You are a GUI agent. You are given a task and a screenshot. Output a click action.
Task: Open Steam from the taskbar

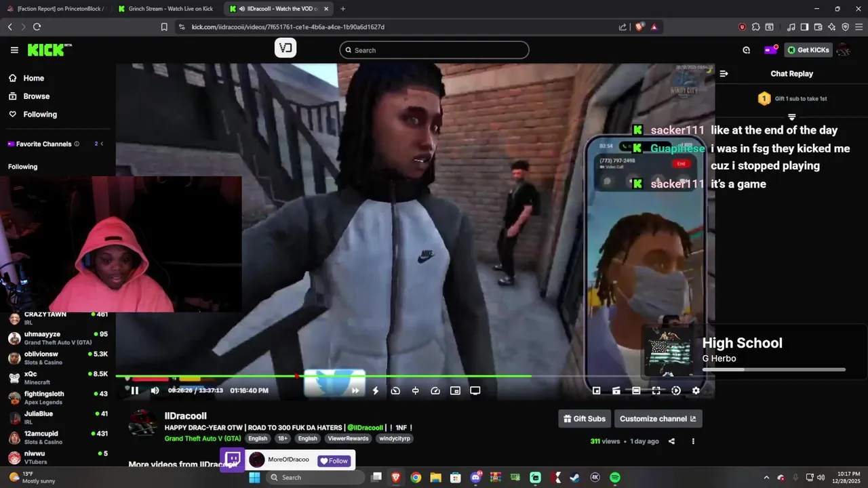click(x=574, y=478)
